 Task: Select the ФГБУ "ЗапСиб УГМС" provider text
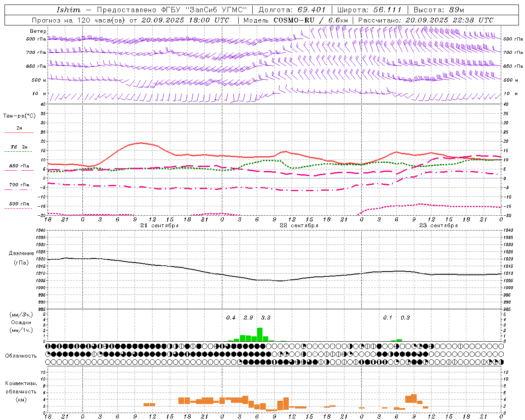(x=205, y=10)
